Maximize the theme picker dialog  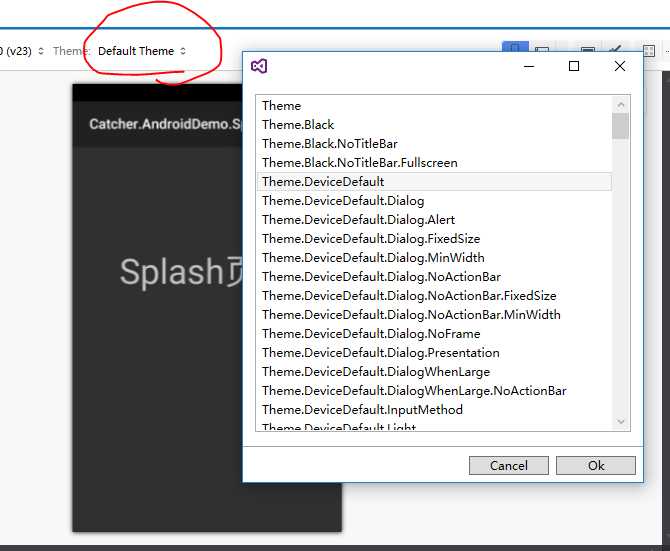[574, 66]
